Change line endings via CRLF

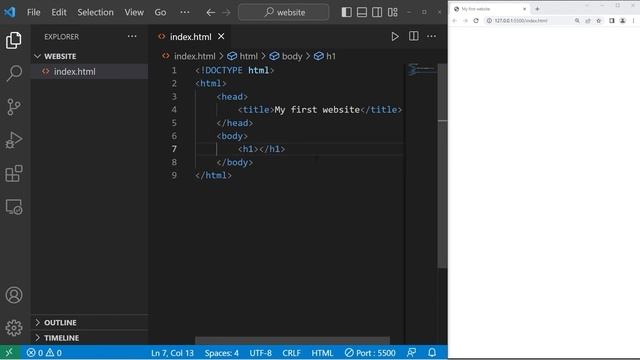coord(291,353)
